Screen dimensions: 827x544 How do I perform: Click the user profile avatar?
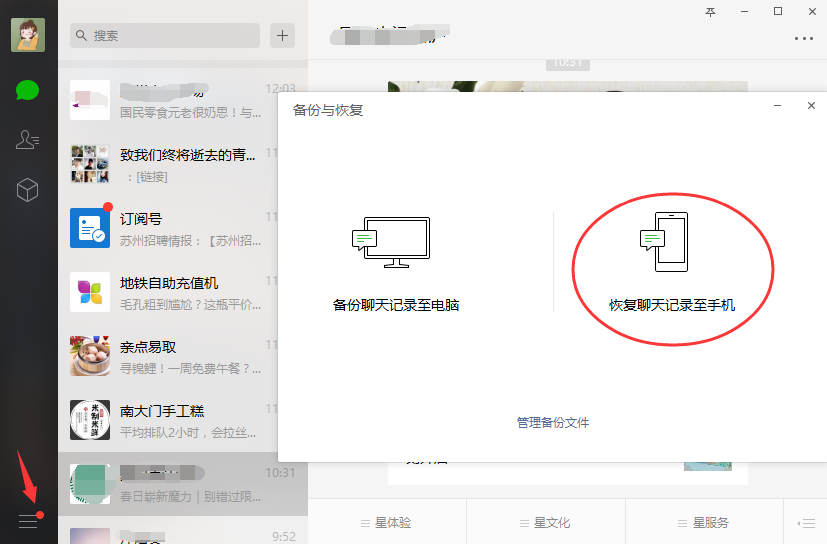(x=27, y=34)
